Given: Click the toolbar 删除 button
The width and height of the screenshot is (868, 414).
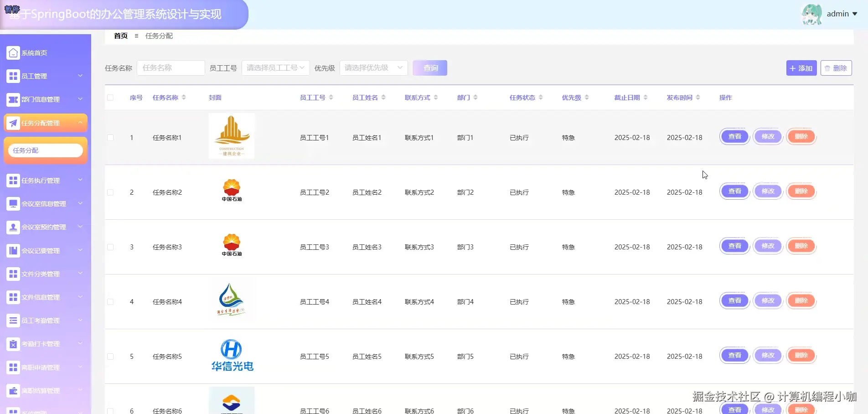Looking at the screenshot, I should [836, 68].
